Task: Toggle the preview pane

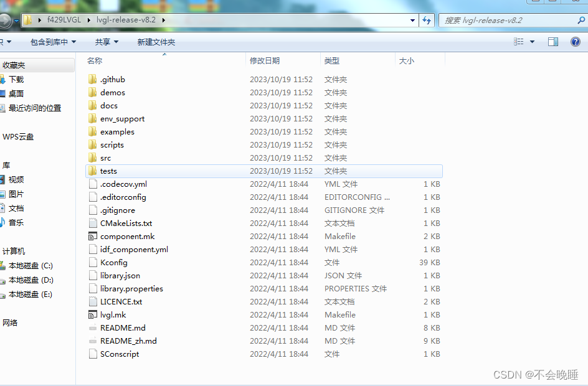Action: (x=552, y=41)
